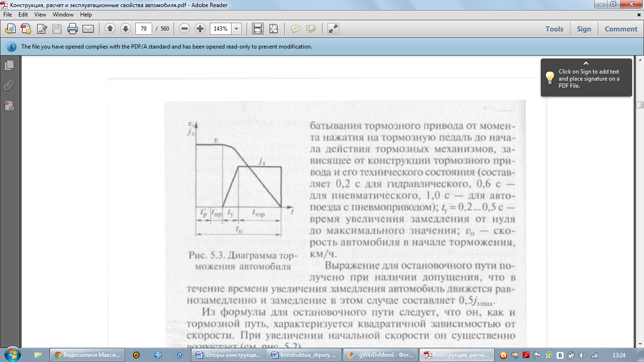Click the volume speaker tray icon
Screen dimensions: 644x362
[x=582, y=355]
